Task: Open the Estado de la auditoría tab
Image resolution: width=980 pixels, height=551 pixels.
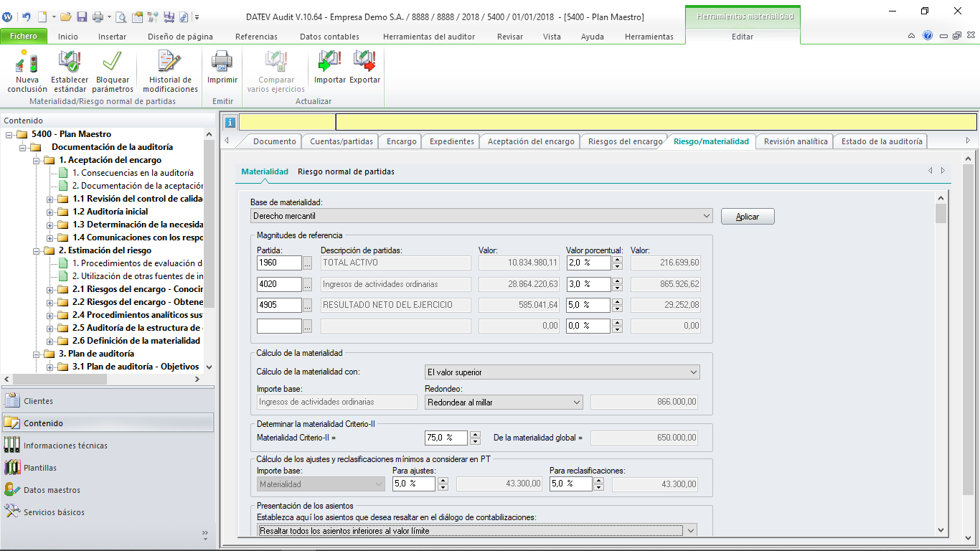Action: coord(882,141)
